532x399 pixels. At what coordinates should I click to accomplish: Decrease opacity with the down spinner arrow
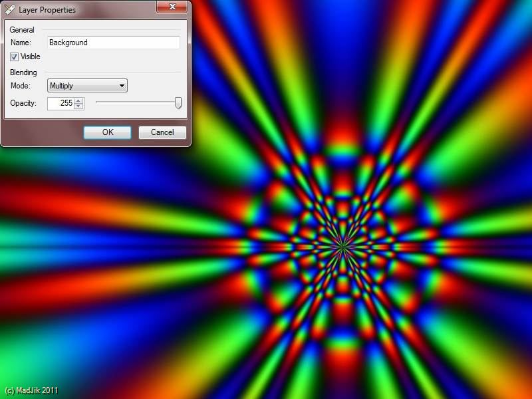78,106
